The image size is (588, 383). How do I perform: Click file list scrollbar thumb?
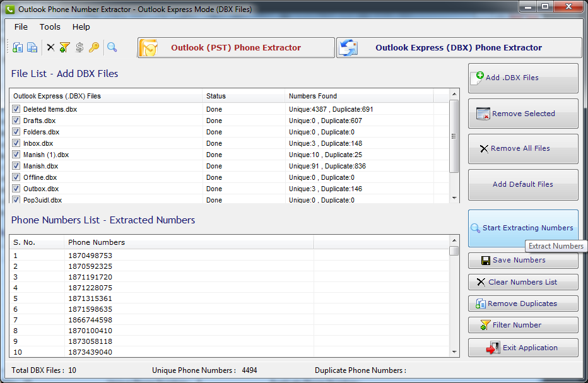coord(454,136)
